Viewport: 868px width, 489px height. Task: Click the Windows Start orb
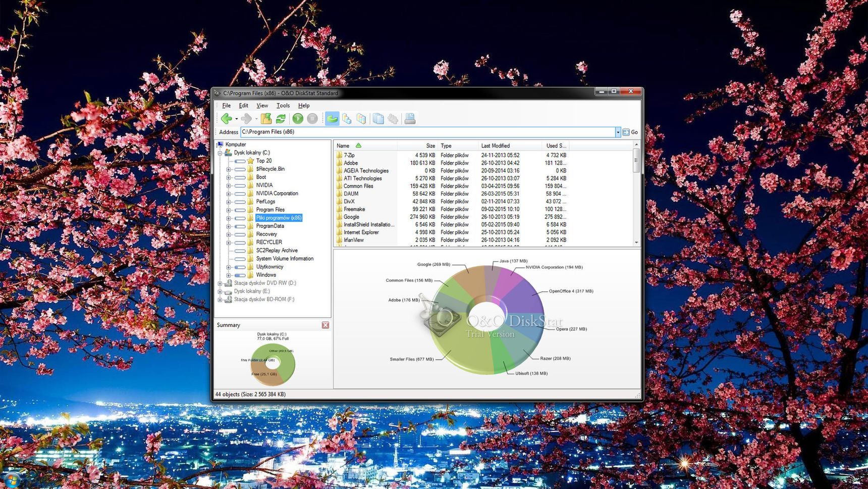(x=11, y=480)
